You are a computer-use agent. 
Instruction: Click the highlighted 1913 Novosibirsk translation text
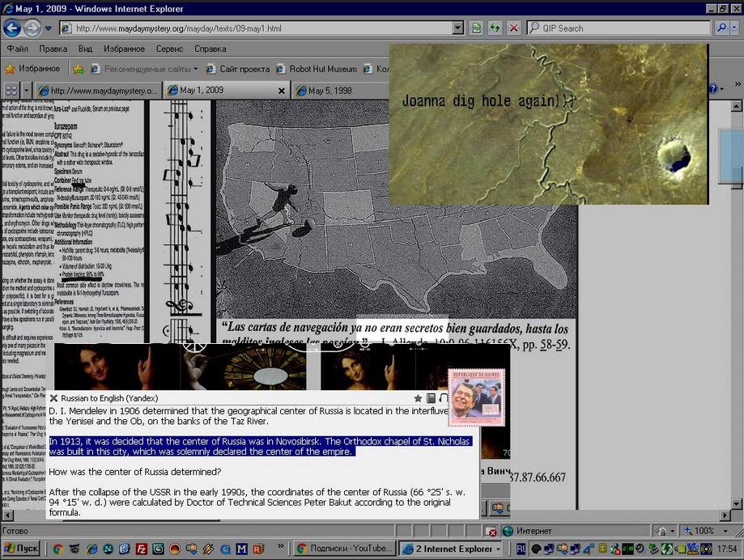pyautogui.click(x=261, y=446)
